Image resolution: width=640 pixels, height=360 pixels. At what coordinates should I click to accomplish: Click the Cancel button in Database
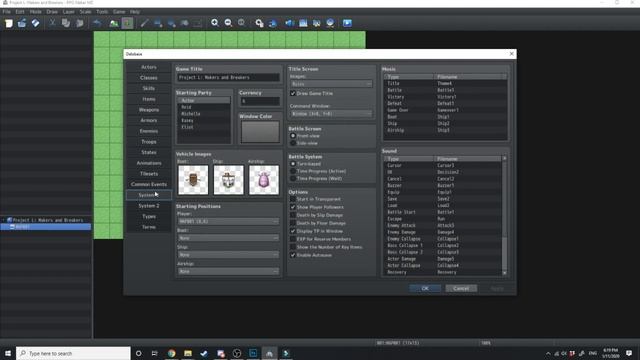[461, 289]
